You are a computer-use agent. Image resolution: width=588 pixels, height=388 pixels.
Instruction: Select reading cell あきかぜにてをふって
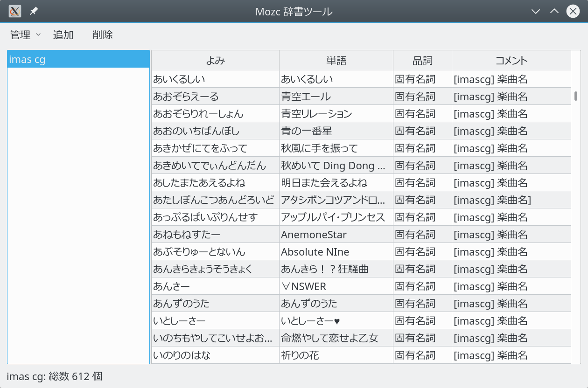pos(216,148)
